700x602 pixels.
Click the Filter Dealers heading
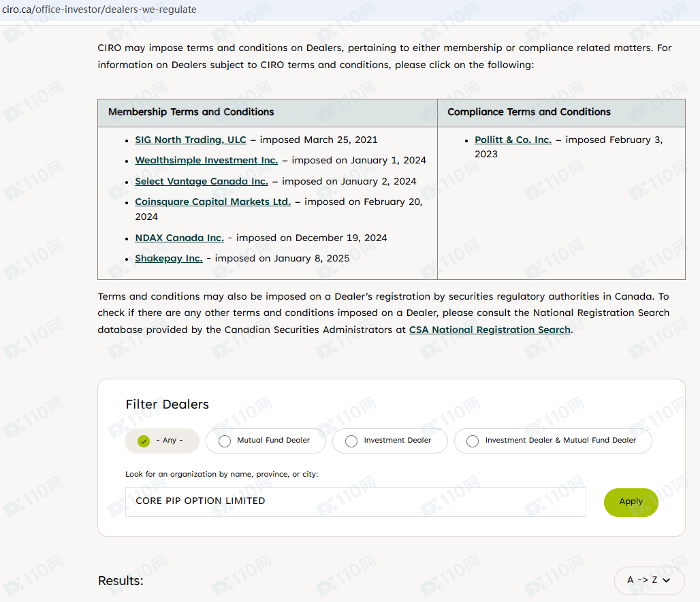(x=168, y=404)
